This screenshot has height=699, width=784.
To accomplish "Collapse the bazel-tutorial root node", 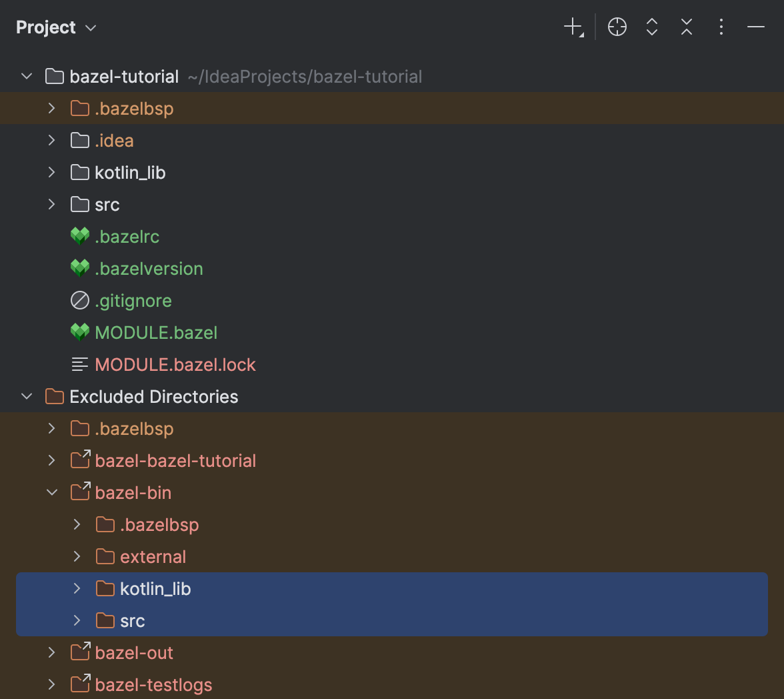I will coord(26,76).
